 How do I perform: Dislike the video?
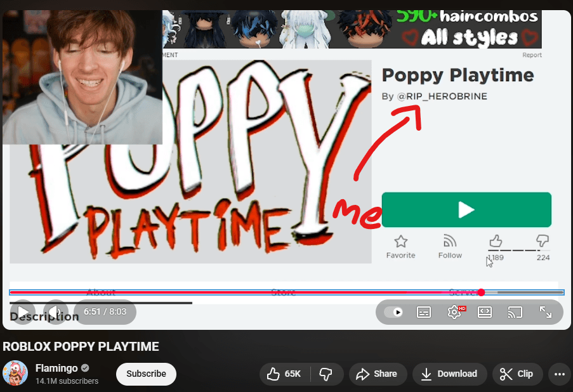(x=326, y=374)
